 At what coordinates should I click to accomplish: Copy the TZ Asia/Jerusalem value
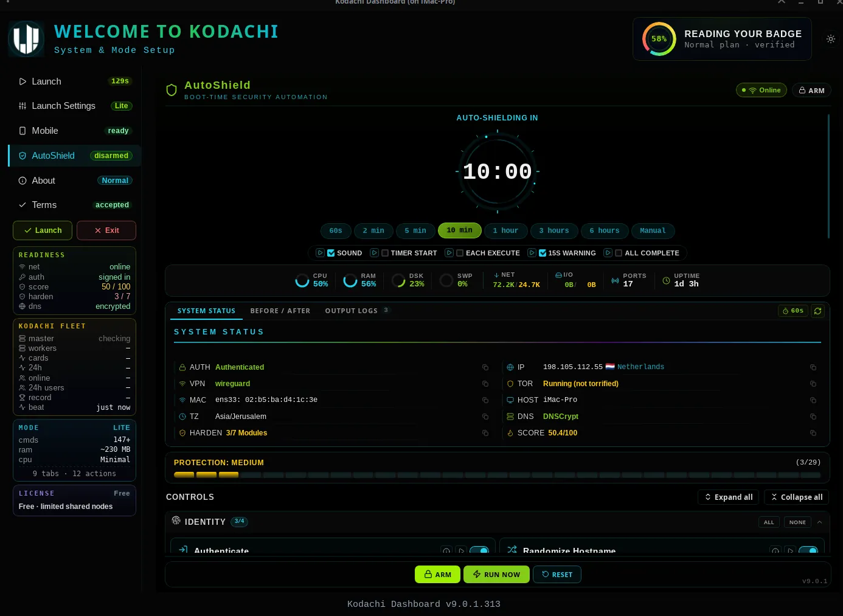pyautogui.click(x=485, y=417)
